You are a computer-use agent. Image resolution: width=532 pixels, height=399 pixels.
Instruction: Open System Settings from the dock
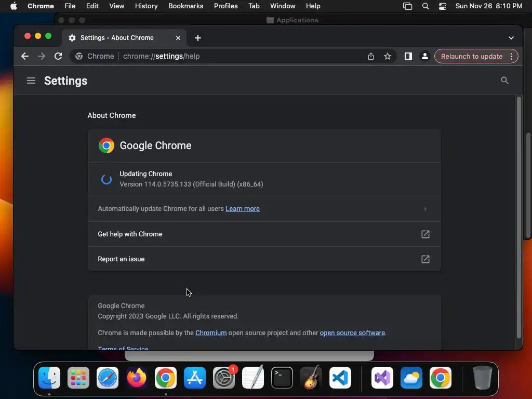[224, 378]
